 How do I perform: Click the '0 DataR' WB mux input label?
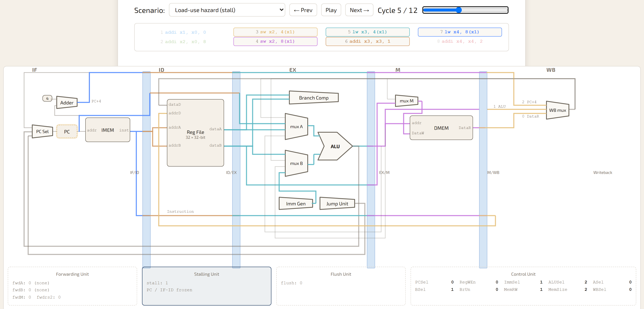click(x=530, y=116)
